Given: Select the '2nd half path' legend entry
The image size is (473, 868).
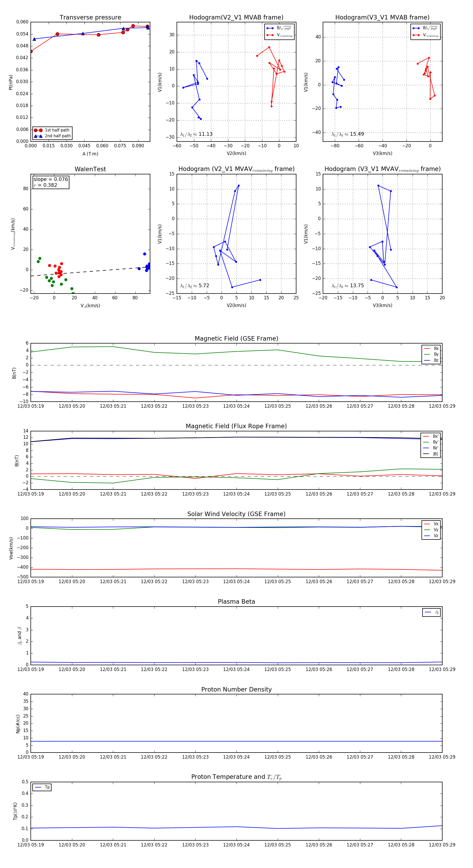Looking at the screenshot, I should click(52, 136).
